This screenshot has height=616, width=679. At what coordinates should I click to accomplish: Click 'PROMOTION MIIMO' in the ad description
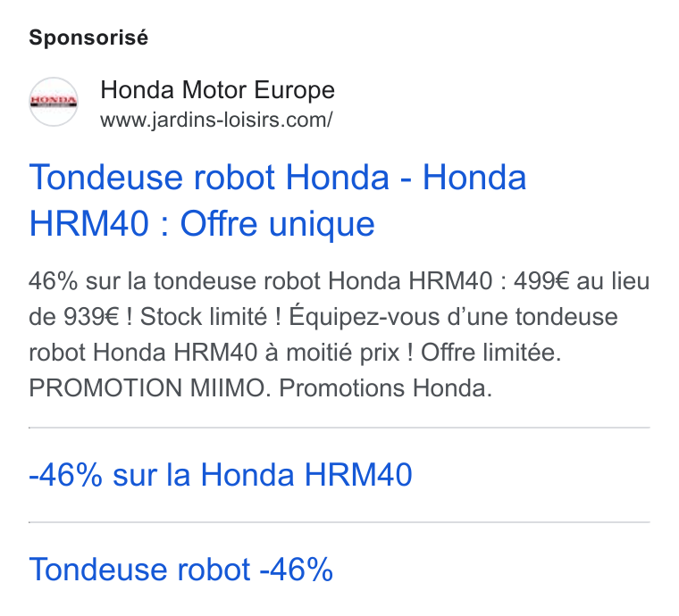(147, 387)
